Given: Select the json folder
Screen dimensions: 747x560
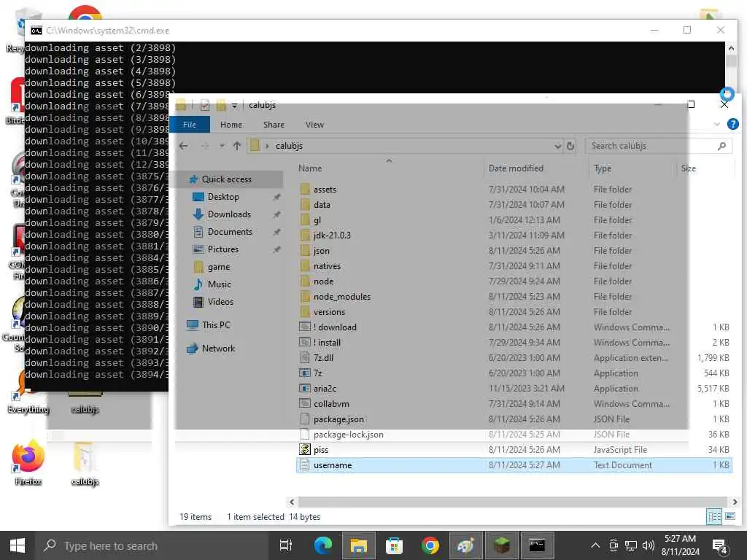Looking at the screenshot, I should tap(322, 251).
